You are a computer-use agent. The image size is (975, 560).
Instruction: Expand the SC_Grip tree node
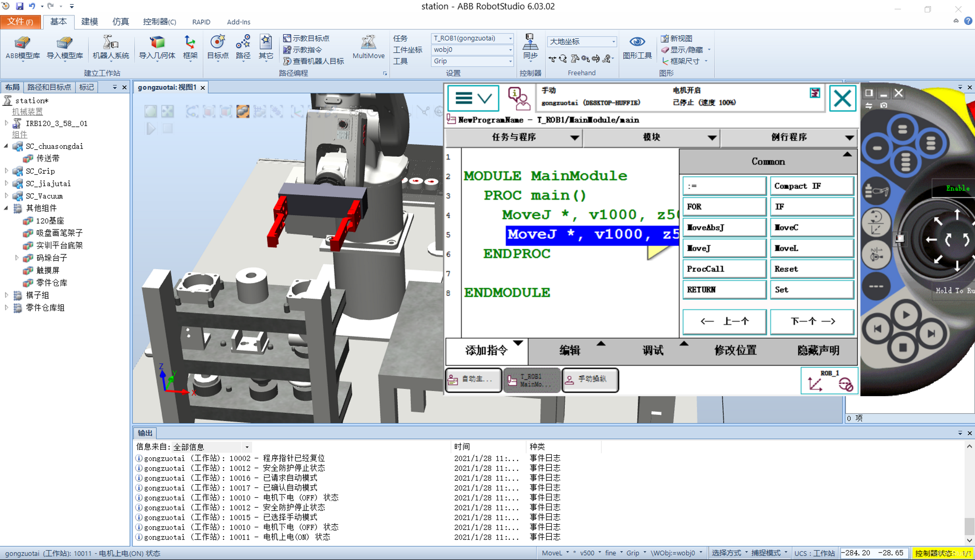click(6, 171)
